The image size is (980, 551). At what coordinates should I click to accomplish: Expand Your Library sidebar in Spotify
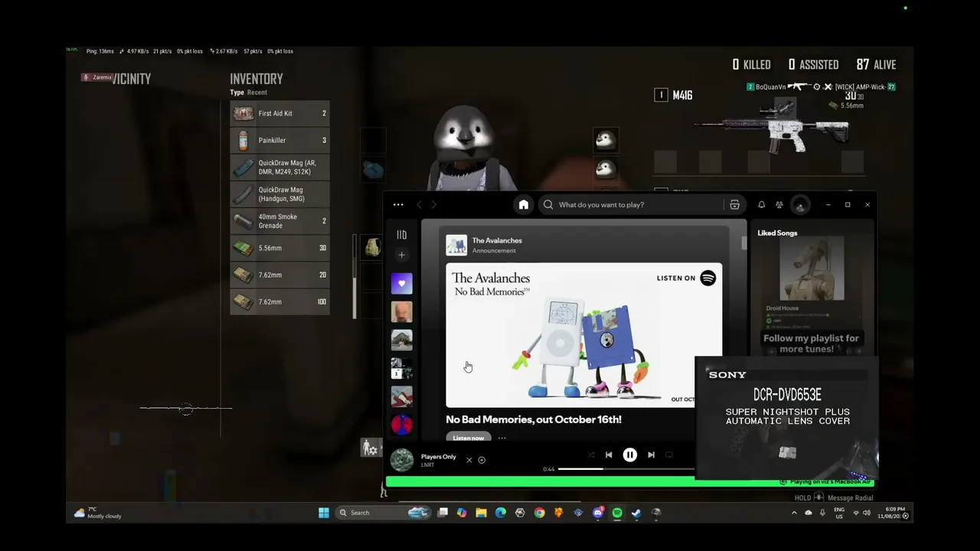(401, 235)
